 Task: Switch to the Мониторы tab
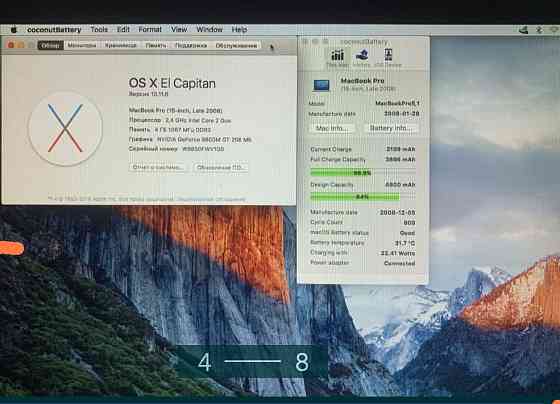[x=82, y=45]
